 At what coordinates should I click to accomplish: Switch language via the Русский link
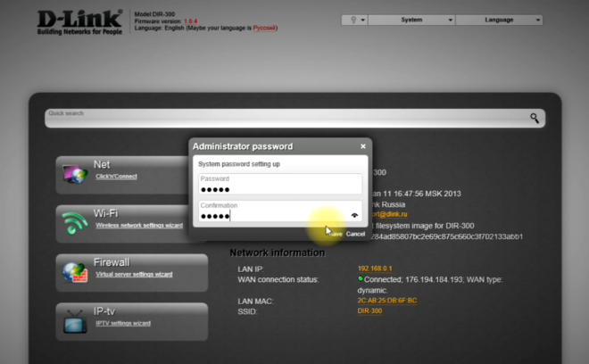(x=265, y=28)
